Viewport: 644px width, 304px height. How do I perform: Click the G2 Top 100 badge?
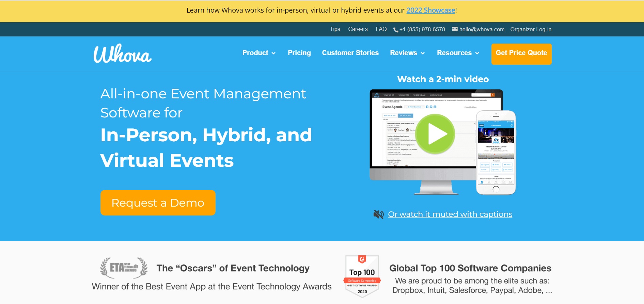[x=362, y=276]
